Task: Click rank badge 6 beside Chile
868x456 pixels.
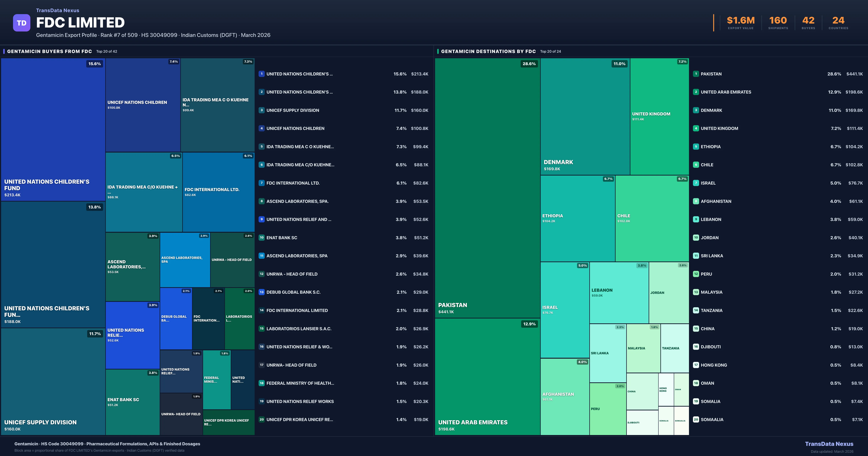Action: click(696, 165)
